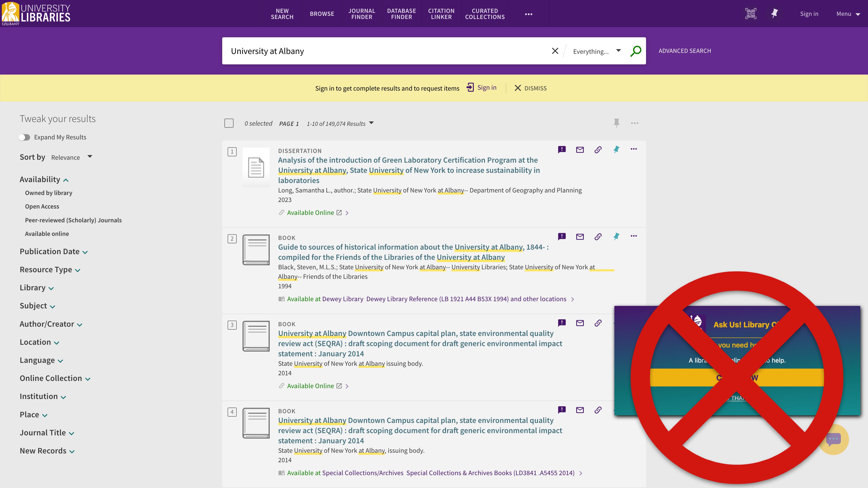The height and width of the screenshot is (488, 868).
Task: Expand the Journal Title facet
Action: coord(47,433)
